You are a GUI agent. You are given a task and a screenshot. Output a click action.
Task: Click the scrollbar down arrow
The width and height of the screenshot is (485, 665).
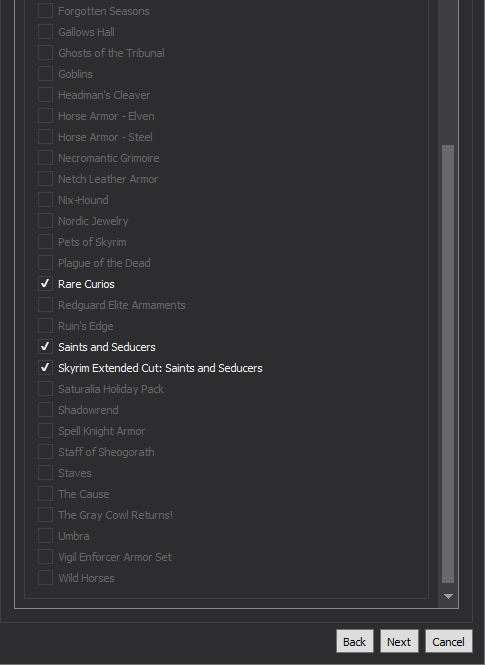click(x=448, y=596)
